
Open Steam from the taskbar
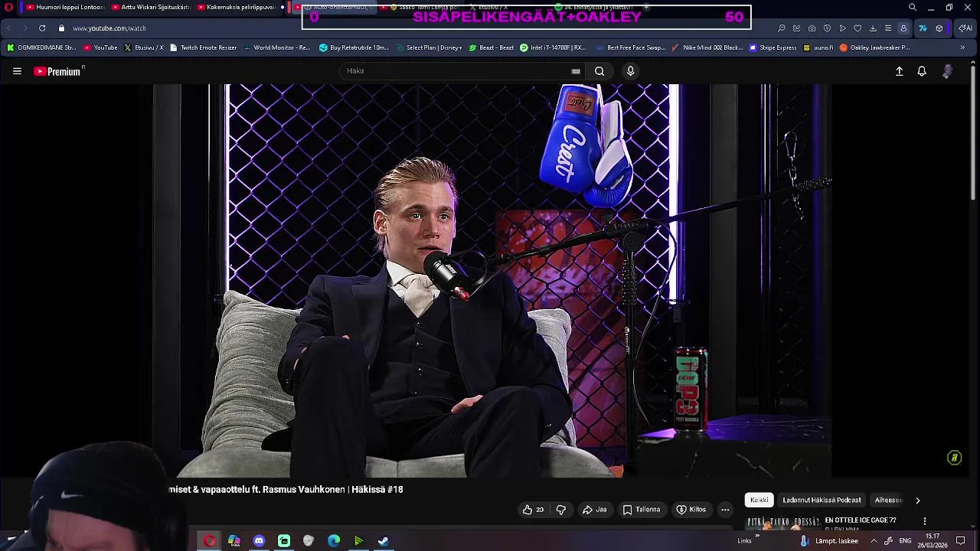tap(384, 541)
